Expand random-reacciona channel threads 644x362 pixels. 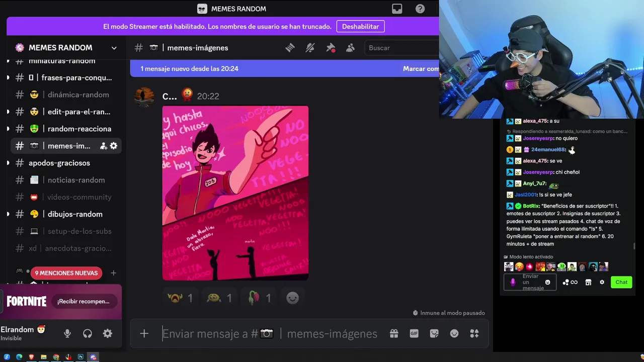[x=8, y=129]
